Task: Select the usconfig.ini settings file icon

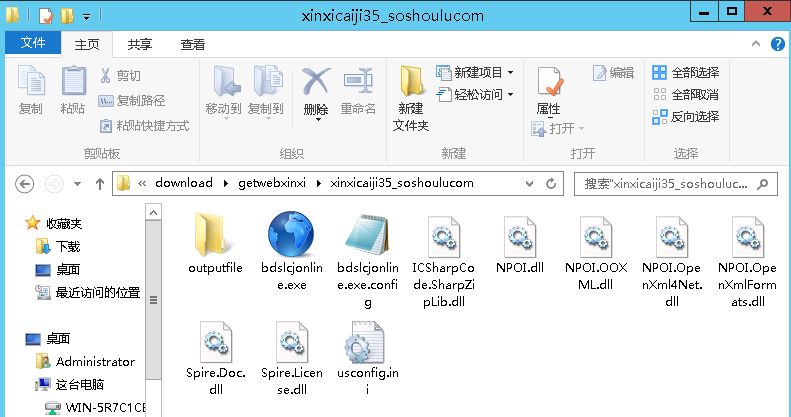Action: point(364,342)
